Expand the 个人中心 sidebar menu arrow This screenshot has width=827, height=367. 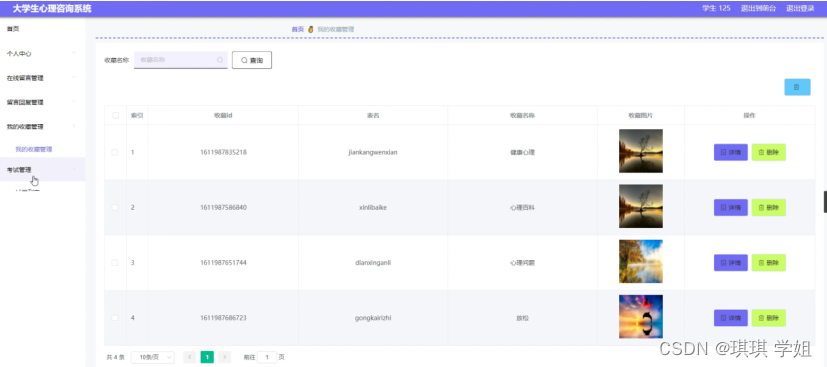[x=74, y=53]
